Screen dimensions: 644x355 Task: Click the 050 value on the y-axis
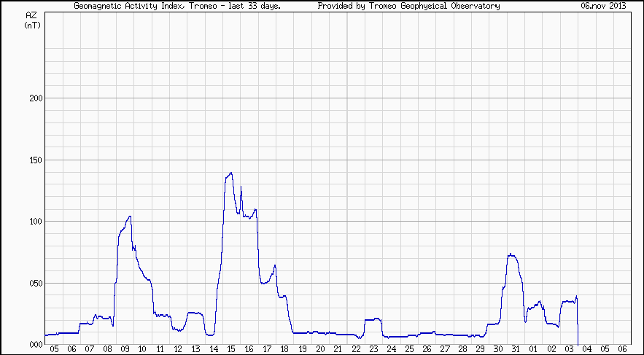point(33,284)
